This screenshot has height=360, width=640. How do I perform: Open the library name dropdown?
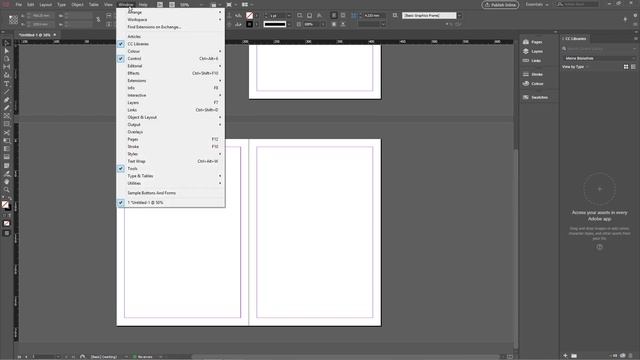(599, 58)
